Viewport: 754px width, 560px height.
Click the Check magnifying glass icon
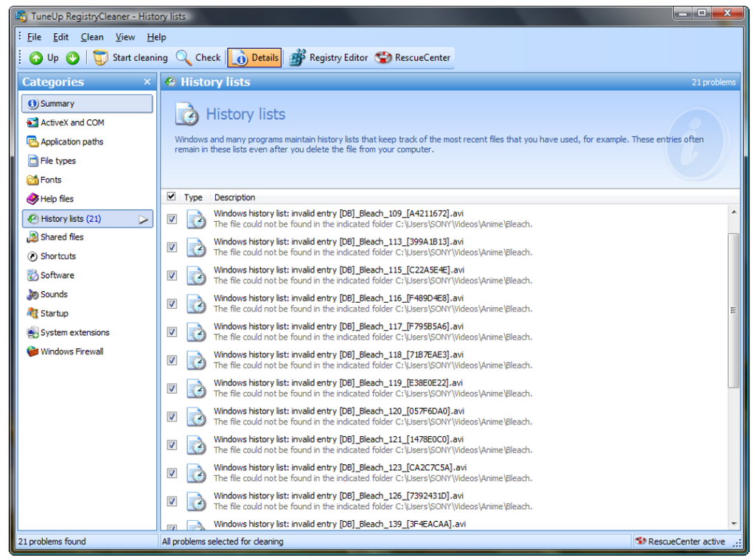tap(184, 57)
